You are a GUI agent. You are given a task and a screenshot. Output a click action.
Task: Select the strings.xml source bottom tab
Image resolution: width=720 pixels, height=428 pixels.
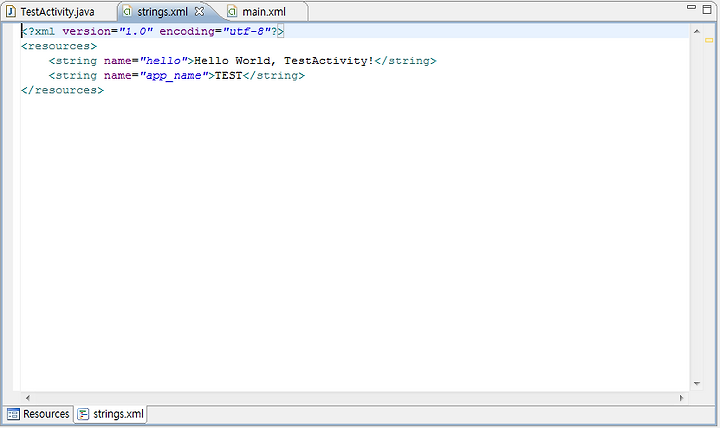tap(111, 414)
